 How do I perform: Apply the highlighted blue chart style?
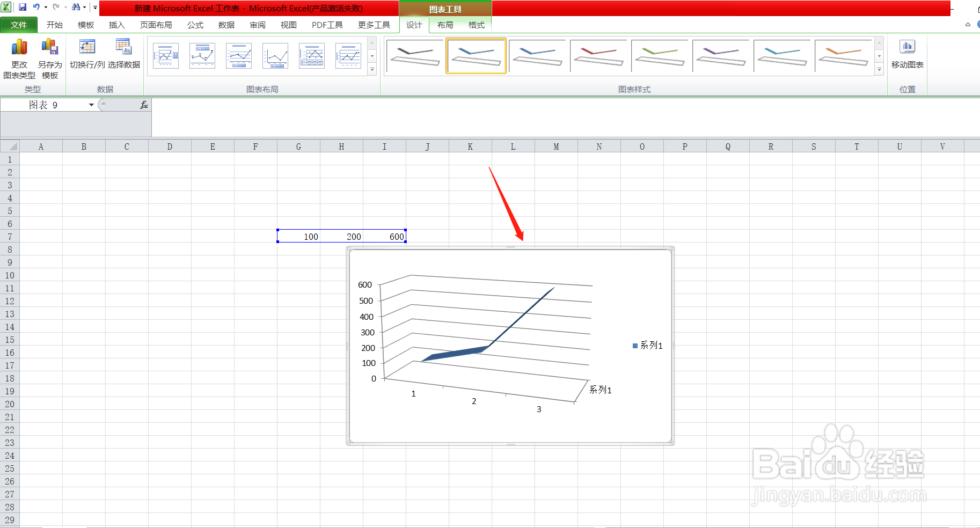(x=476, y=56)
